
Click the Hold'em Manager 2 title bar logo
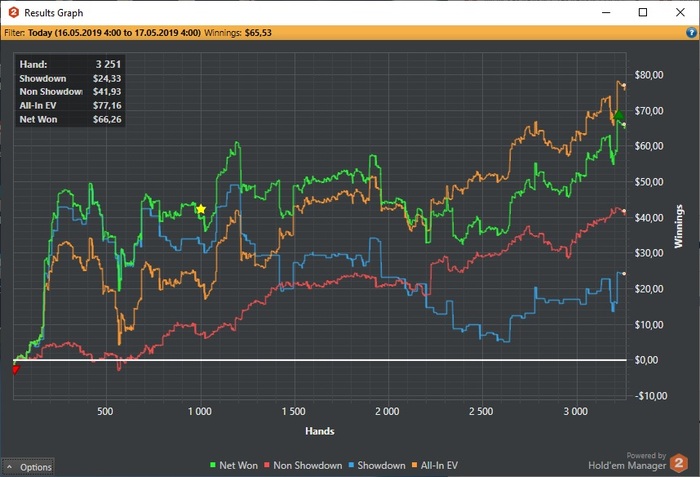14,13
